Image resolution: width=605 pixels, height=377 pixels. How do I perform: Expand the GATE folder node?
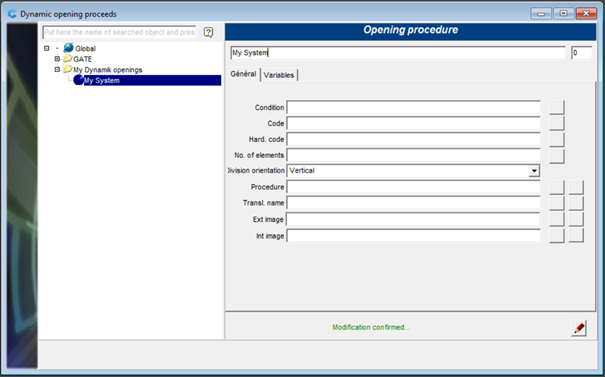[x=57, y=59]
